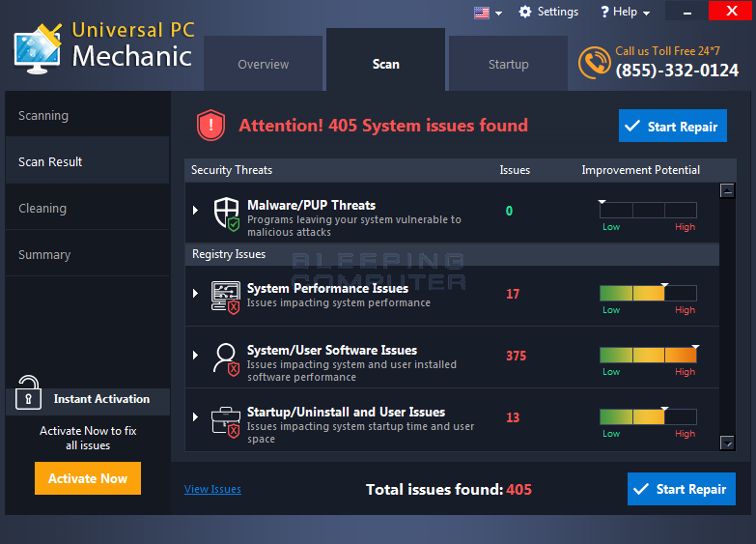The image size is (756, 544).
Task: Click the scrollbar up arrow in results list
Action: point(727,190)
